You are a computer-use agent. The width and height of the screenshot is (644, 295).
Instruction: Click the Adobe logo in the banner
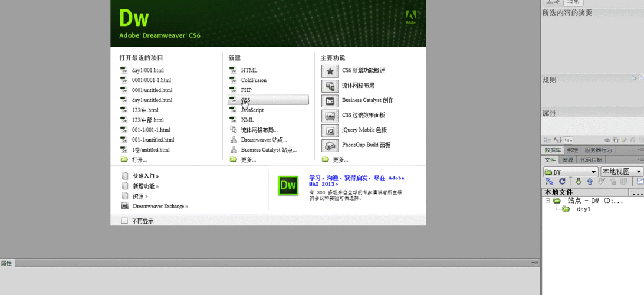(411, 17)
